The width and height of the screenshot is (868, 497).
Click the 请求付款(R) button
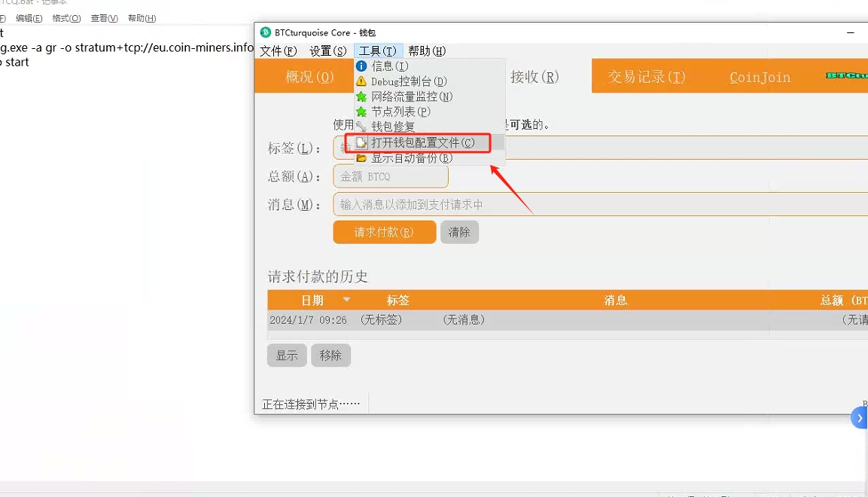385,232
